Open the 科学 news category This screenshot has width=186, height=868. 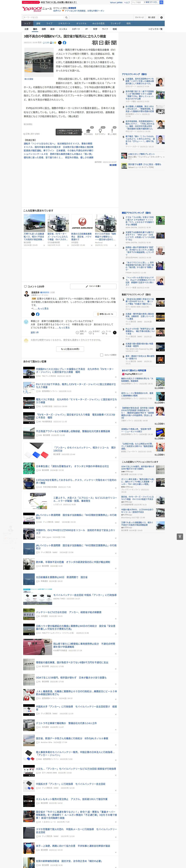click(x=95, y=29)
